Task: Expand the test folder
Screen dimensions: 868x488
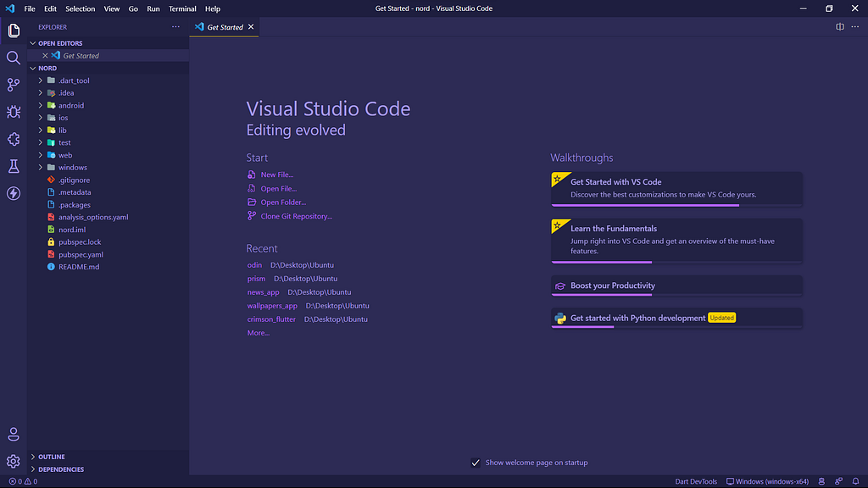Action: click(41, 142)
